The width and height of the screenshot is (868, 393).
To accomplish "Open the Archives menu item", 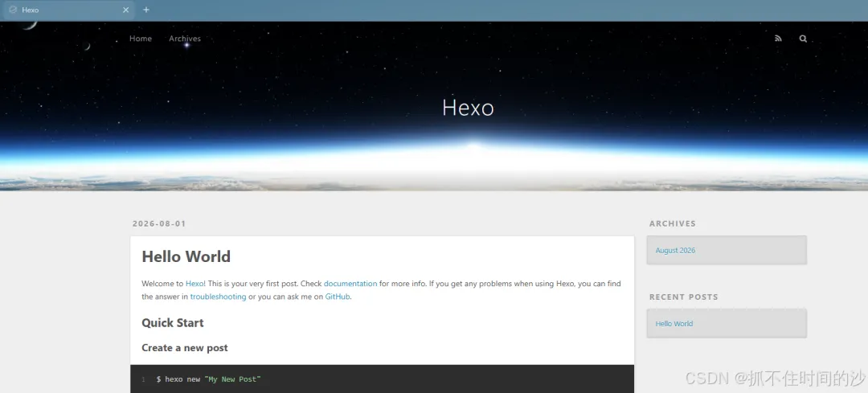I will [x=185, y=39].
